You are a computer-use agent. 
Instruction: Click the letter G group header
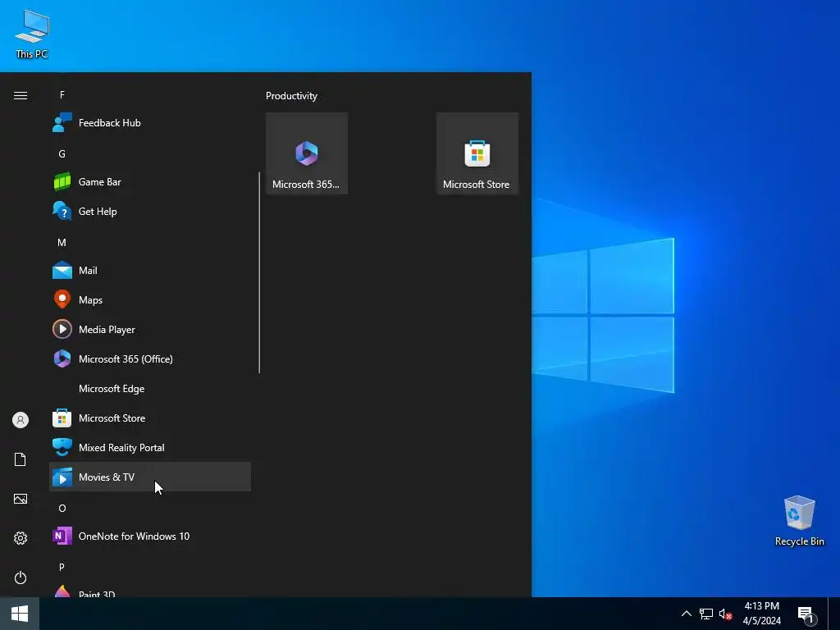[x=62, y=153]
